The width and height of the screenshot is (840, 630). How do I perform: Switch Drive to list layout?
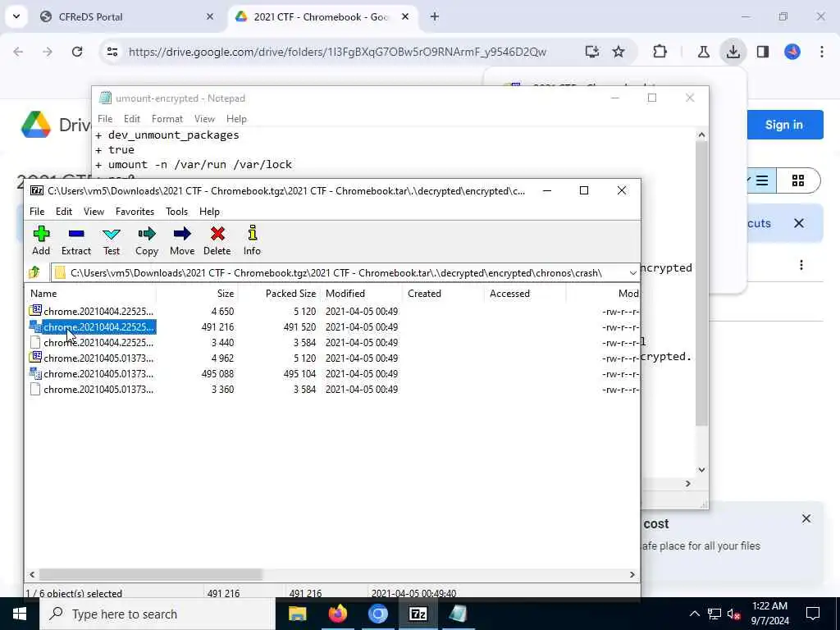click(760, 180)
